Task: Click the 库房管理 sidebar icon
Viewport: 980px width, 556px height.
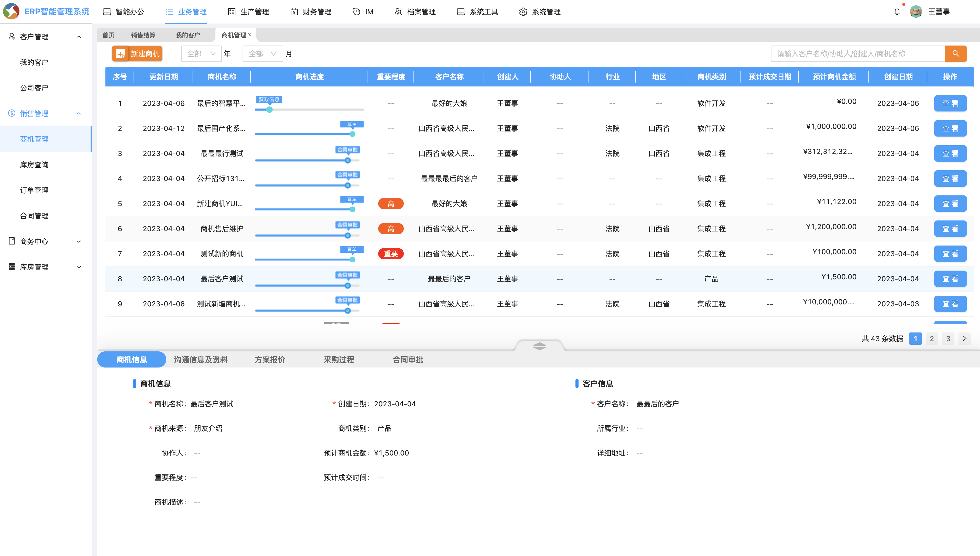Action: pos(12,266)
